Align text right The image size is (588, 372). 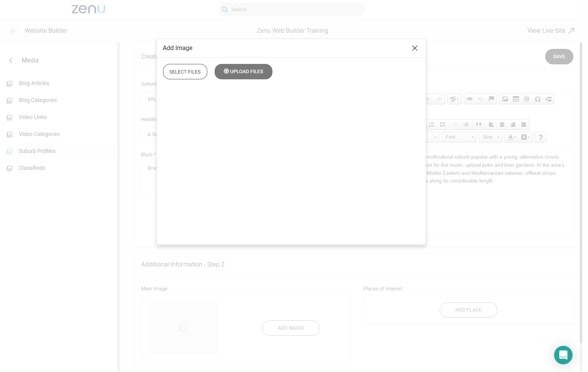513,124
